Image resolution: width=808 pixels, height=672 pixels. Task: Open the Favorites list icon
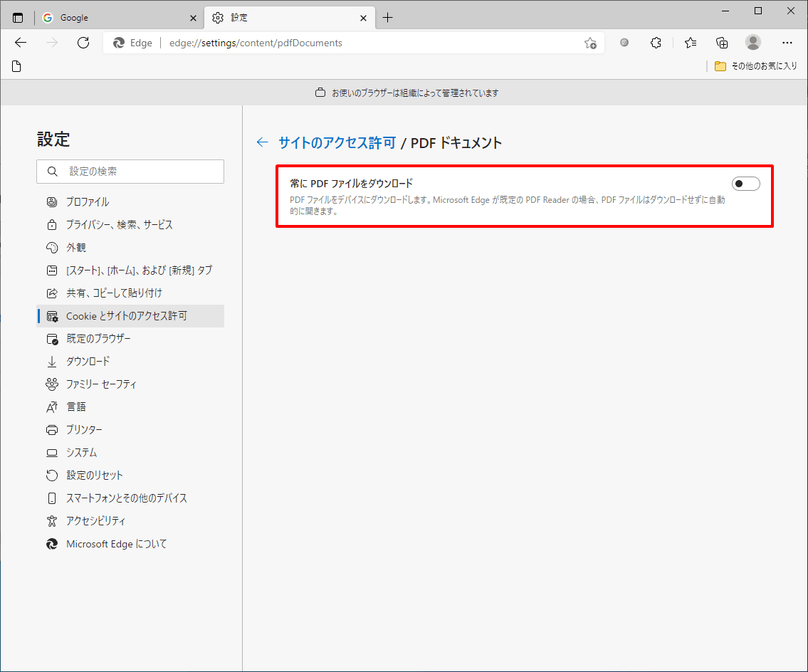tap(690, 43)
